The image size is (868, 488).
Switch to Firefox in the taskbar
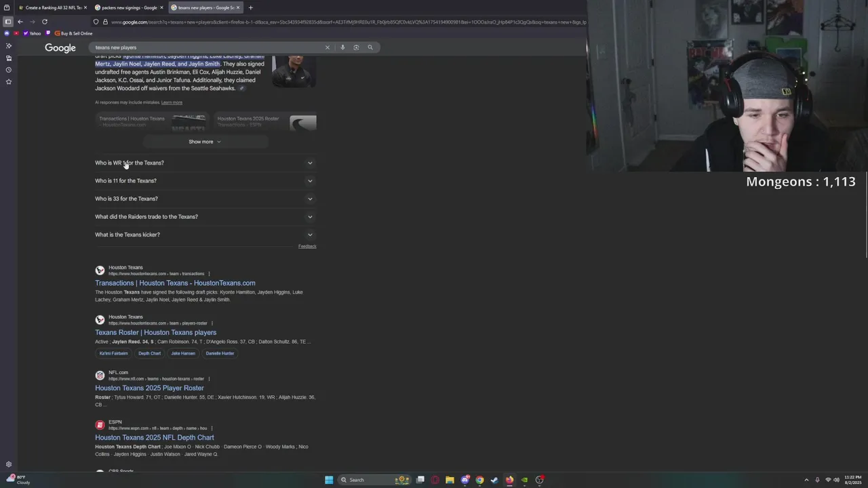pyautogui.click(x=509, y=480)
